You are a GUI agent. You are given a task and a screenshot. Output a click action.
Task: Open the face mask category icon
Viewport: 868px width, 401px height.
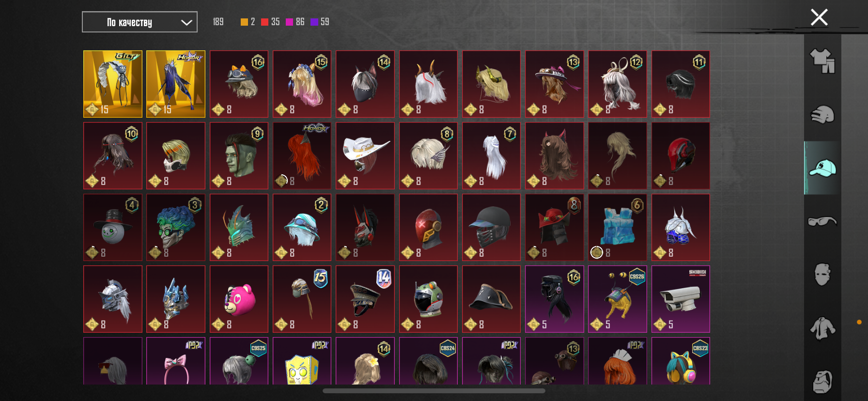pyautogui.click(x=822, y=275)
